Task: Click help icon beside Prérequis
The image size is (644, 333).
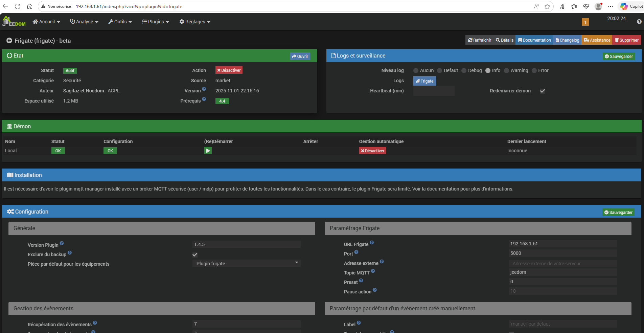Action: (204, 99)
